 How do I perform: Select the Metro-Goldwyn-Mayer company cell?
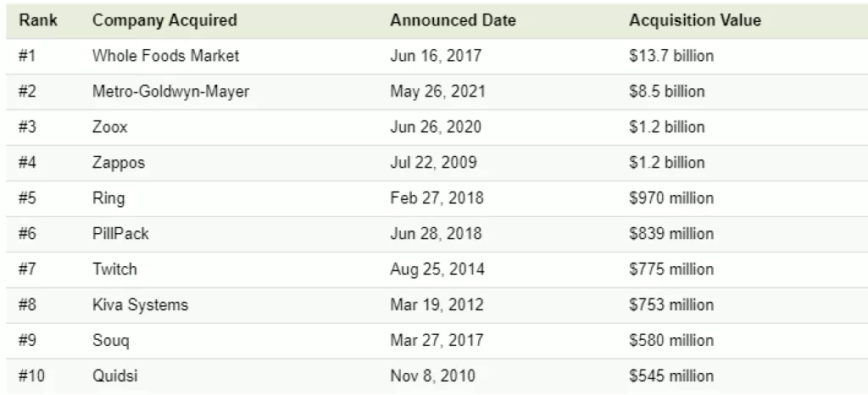(170, 92)
